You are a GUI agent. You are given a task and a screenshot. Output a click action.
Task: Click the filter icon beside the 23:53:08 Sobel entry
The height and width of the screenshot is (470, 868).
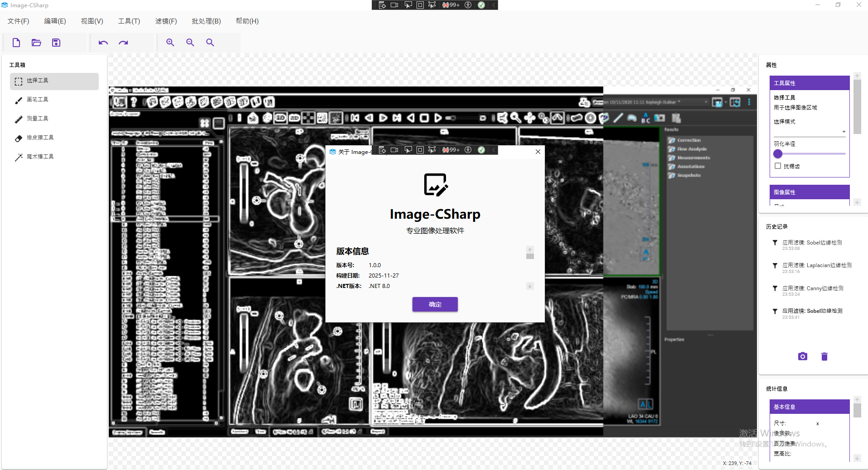click(775, 243)
